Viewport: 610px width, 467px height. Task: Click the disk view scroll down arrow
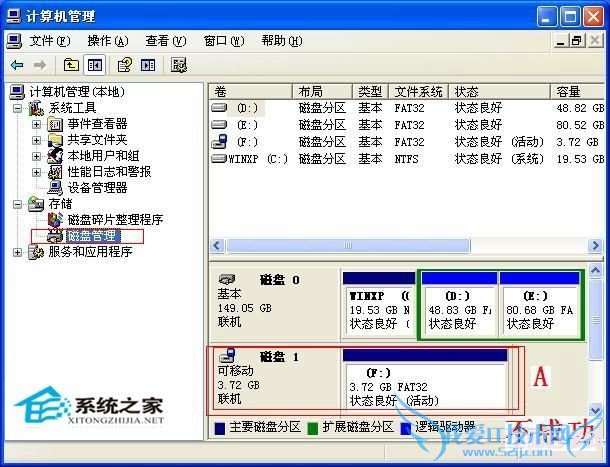[x=596, y=409]
